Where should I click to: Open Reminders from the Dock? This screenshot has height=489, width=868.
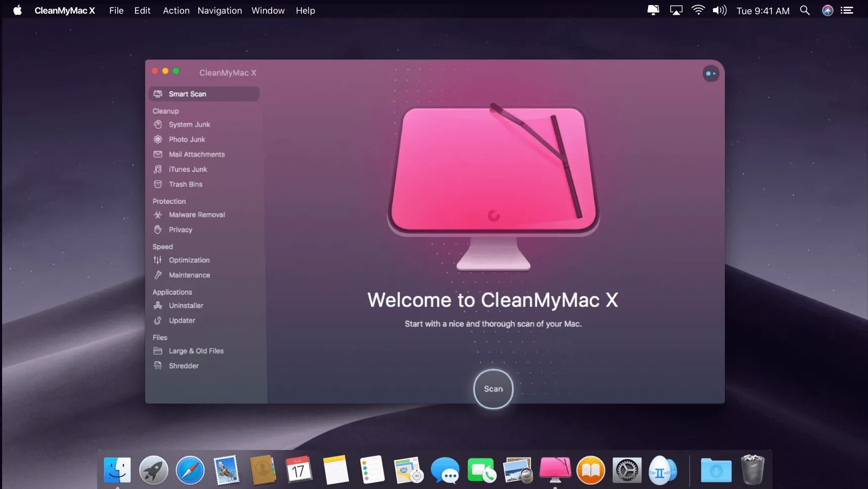click(x=372, y=470)
